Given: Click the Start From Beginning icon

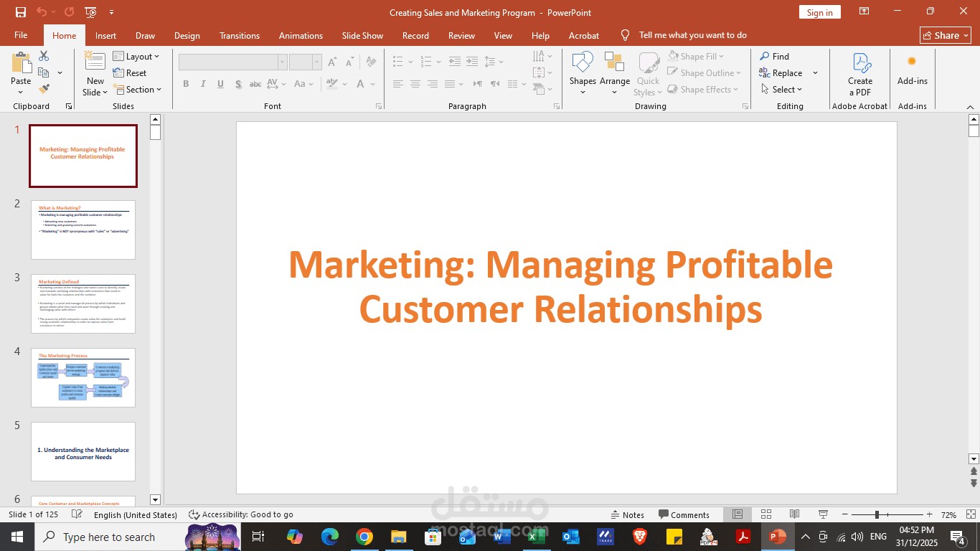Looking at the screenshot, I should pyautogui.click(x=90, y=12).
